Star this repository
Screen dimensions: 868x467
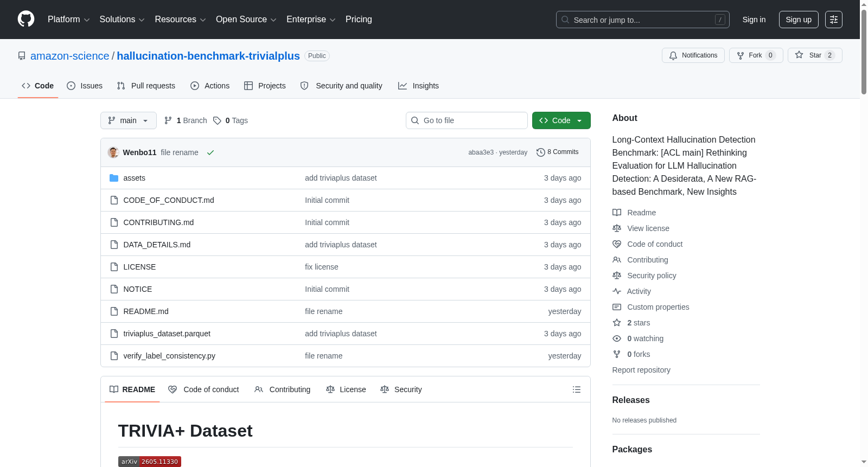[x=815, y=55]
